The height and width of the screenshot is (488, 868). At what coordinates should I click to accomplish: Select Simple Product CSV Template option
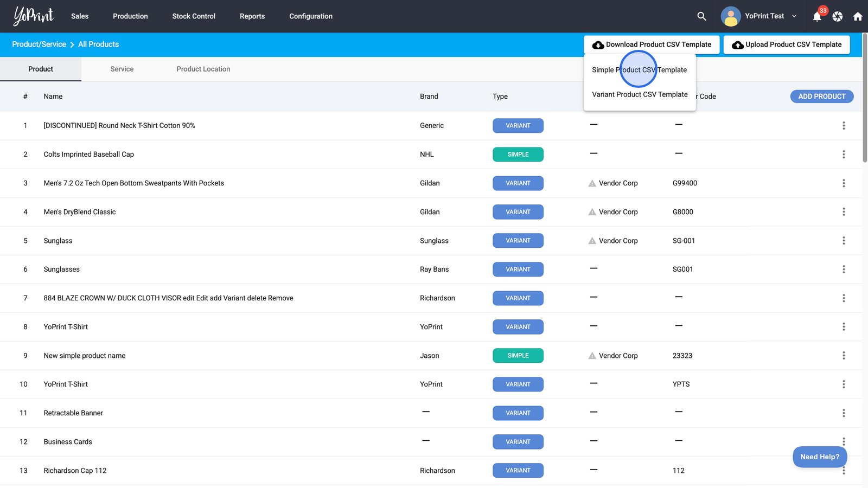tap(639, 70)
